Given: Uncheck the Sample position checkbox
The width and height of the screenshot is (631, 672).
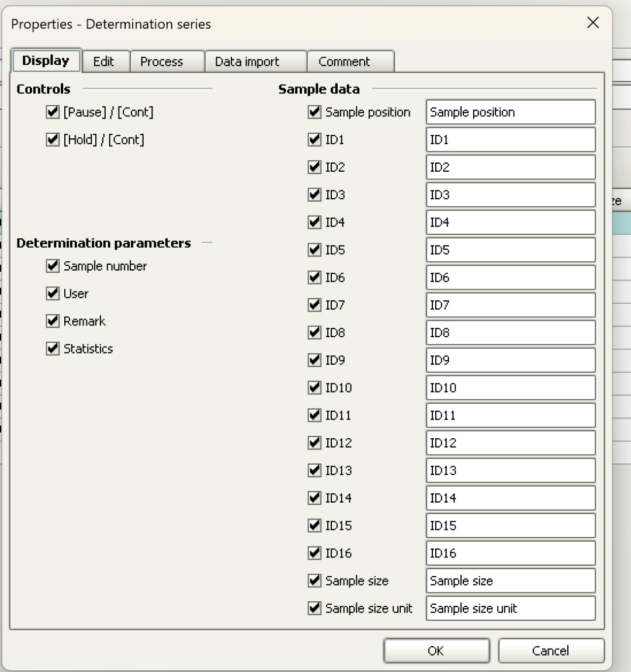Looking at the screenshot, I should click(314, 112).
